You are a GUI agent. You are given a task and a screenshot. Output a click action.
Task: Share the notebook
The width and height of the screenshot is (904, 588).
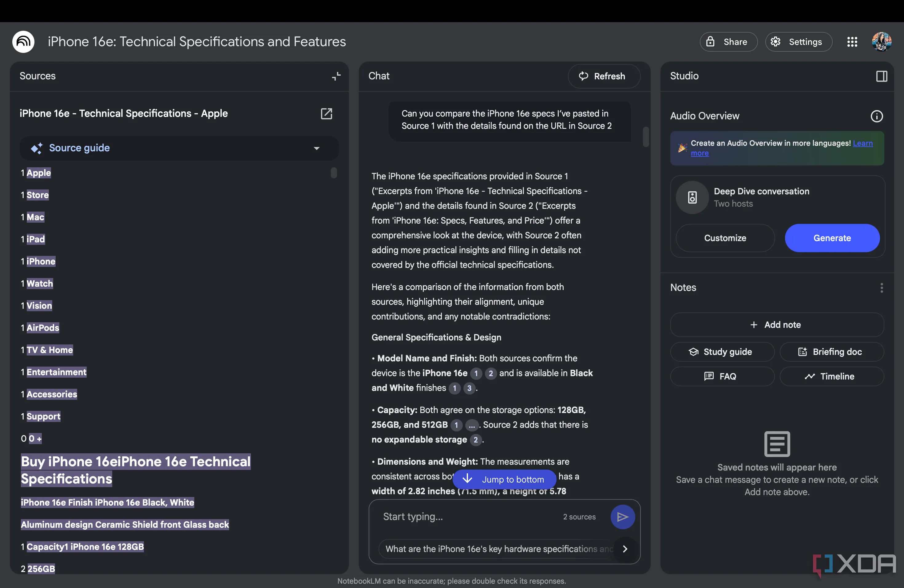(728, 42)
